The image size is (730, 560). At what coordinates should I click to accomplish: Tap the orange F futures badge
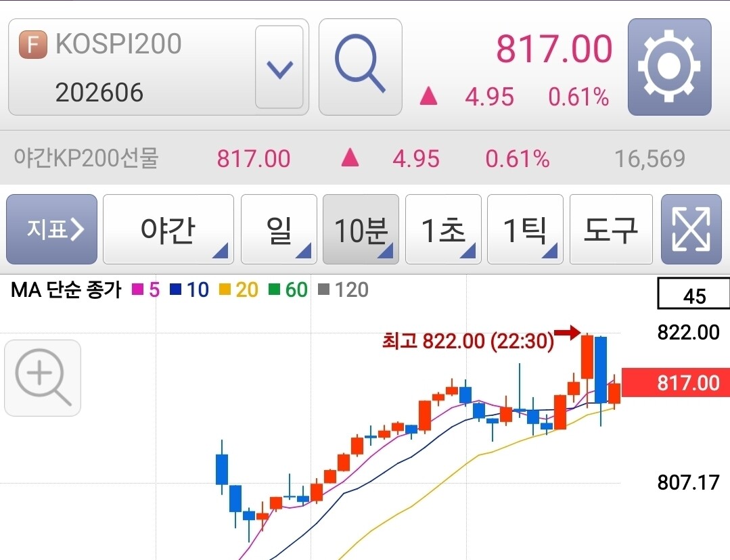pos(32,44)
